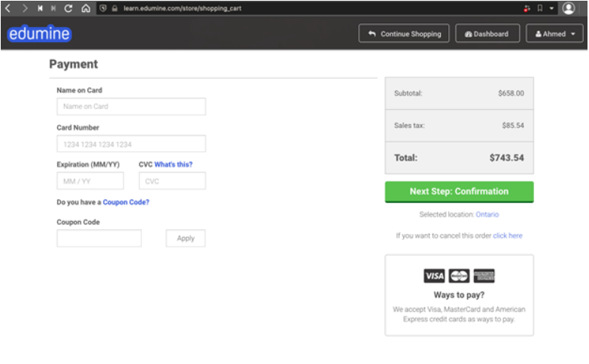
Task: Cancel the order via click here link
Action: [x=508, y=235]
